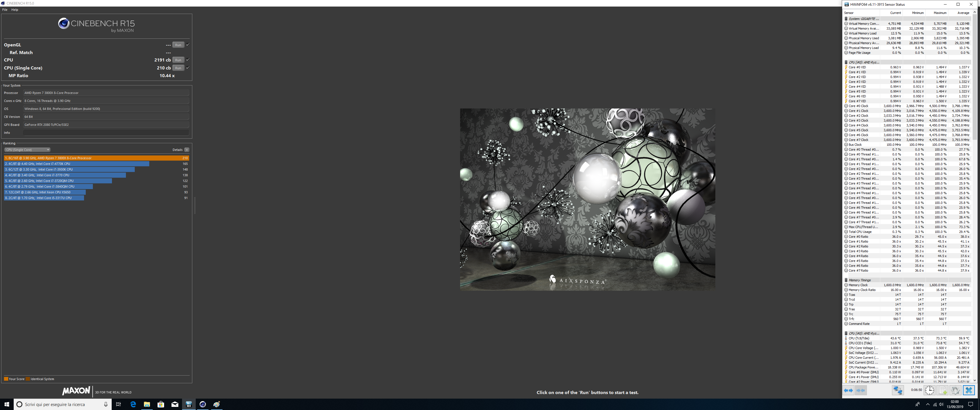Collapse System GIGABYTE sensor group
This screenshot has width=980, height=410.
click(x=846, y=19)
